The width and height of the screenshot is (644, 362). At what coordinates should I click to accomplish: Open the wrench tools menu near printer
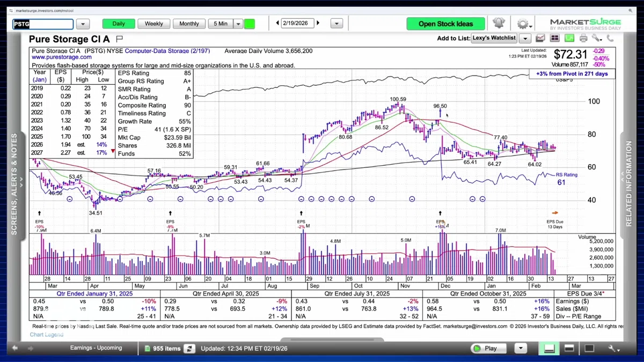(x=597, y=38)
